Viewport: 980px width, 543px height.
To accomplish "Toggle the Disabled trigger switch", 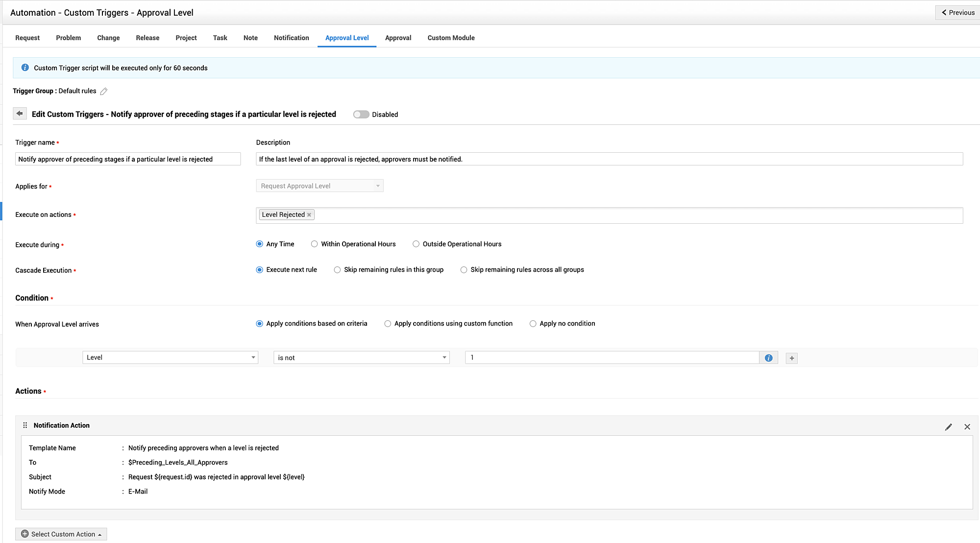I will [x=361, y=115].
